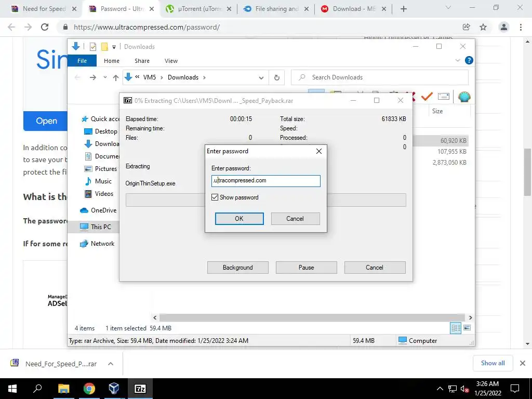Click the orange Select all checkmark ribbon icon
Viewport: 532px width, 399px height.
[427, 97]
